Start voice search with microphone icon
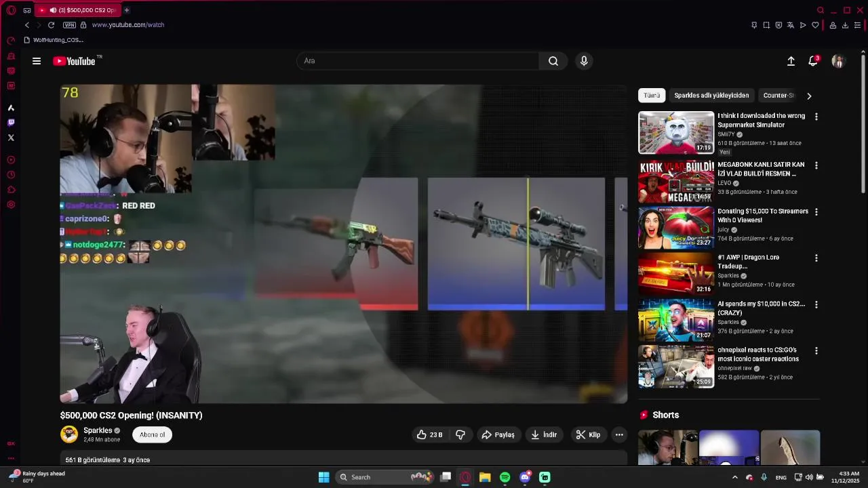 (584, 61)
